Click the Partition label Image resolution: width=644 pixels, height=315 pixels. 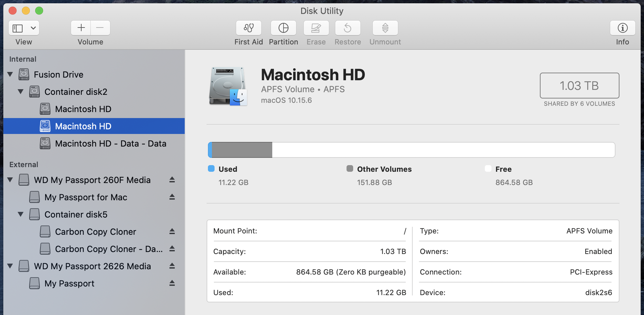(284, 42)
